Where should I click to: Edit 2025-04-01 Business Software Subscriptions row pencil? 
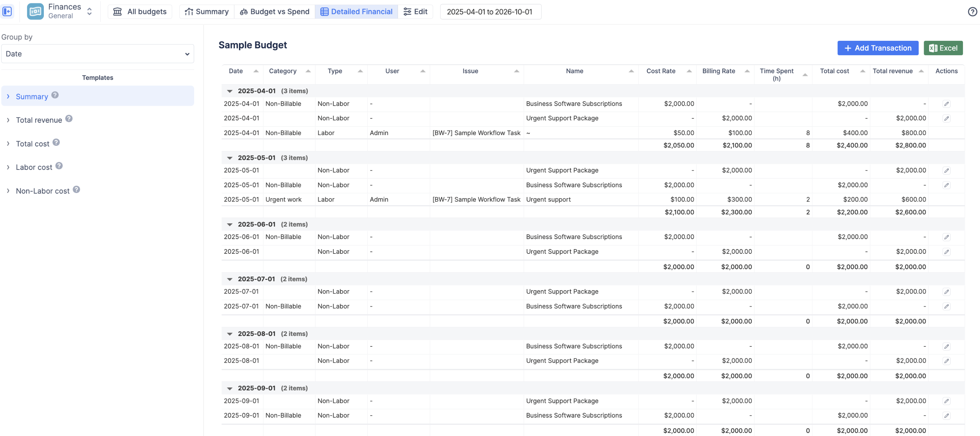coord(946,104)
